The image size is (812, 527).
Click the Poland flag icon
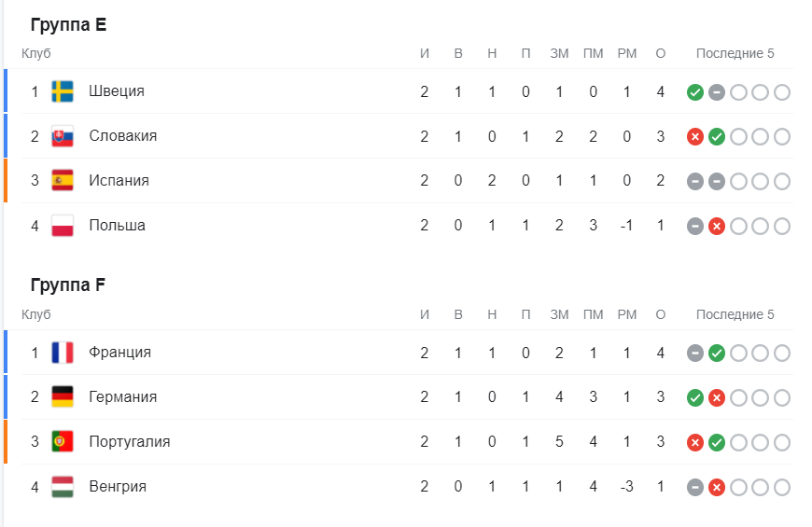[63, 226]
